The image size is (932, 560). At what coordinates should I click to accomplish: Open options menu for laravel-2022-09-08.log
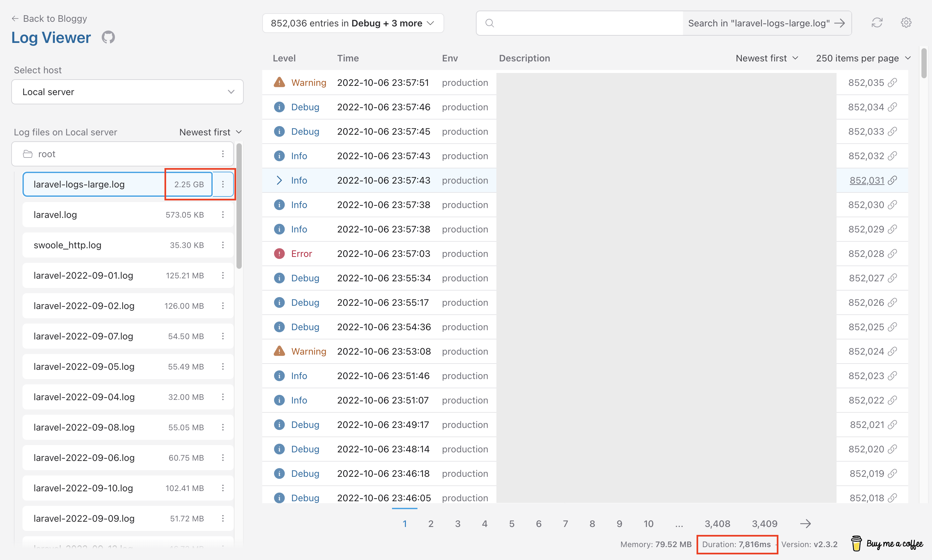pyautogui.click(x=223, y=427)
